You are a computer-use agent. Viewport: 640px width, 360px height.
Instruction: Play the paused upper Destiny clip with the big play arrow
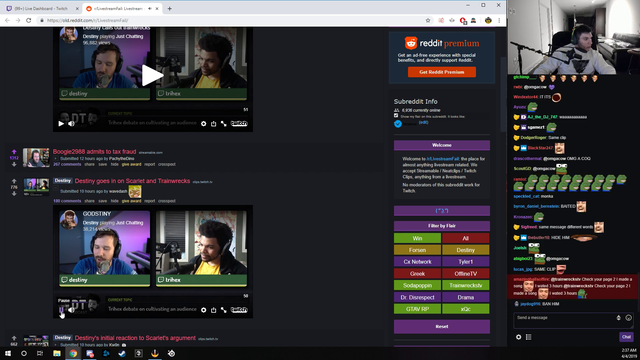[152, 75]
